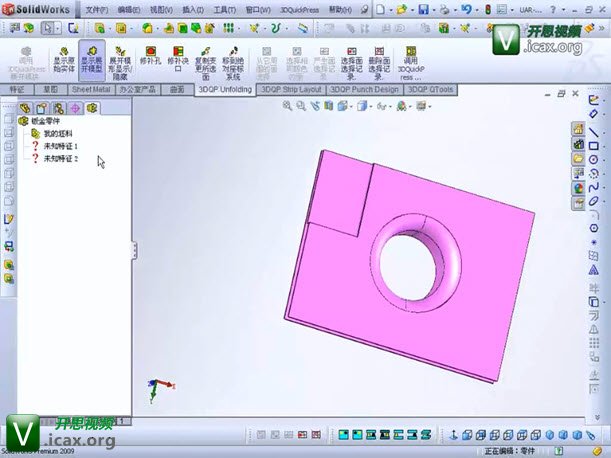Click the 显示原始实体 show original body button
This screenshot has height=458, width=611.
(64, 60)
